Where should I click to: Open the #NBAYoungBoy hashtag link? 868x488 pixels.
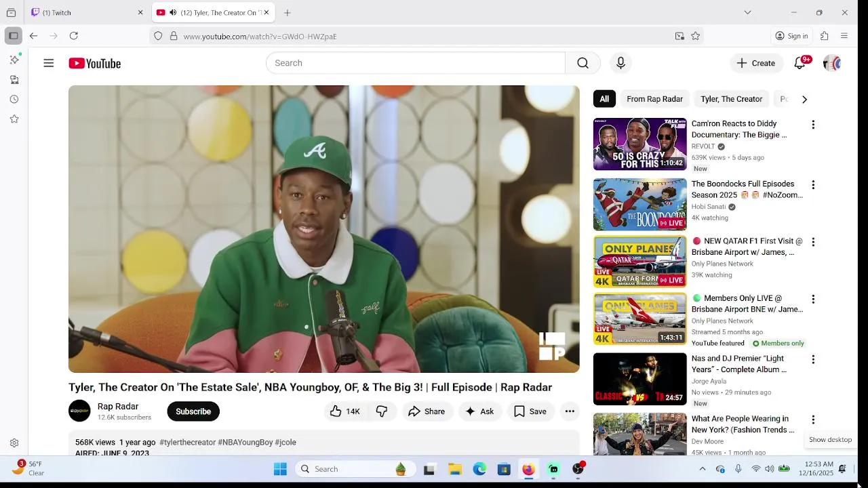pyautogui.click(x=245, y=443)
